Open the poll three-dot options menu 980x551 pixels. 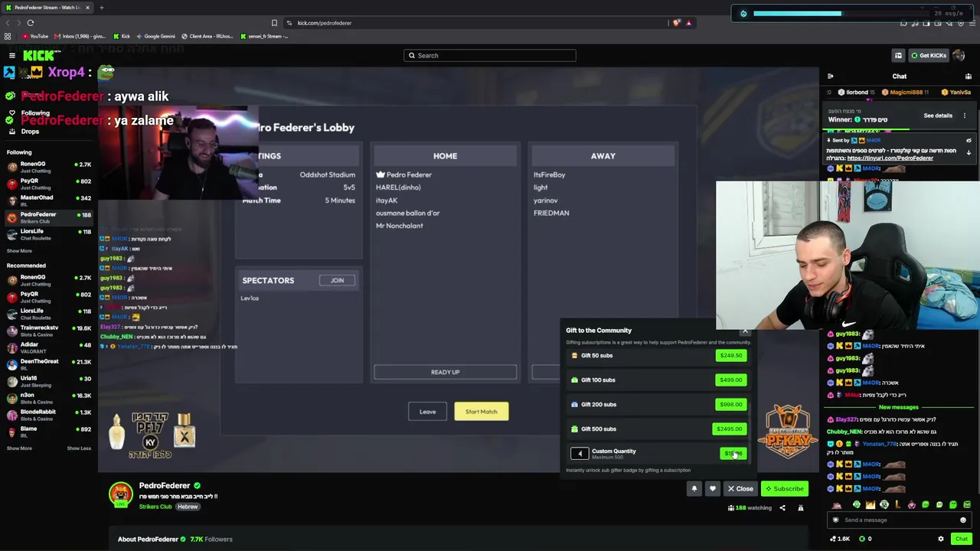tap(965, 116)
